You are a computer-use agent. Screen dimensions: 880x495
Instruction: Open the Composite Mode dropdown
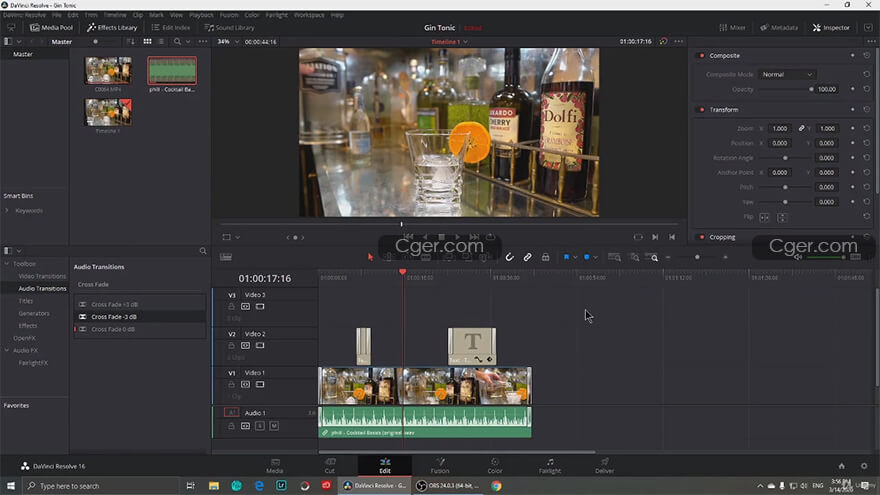click(787, 75)
